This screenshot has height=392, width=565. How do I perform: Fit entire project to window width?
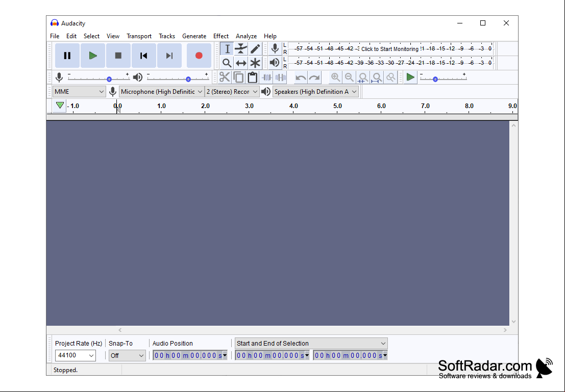point(377,77)
